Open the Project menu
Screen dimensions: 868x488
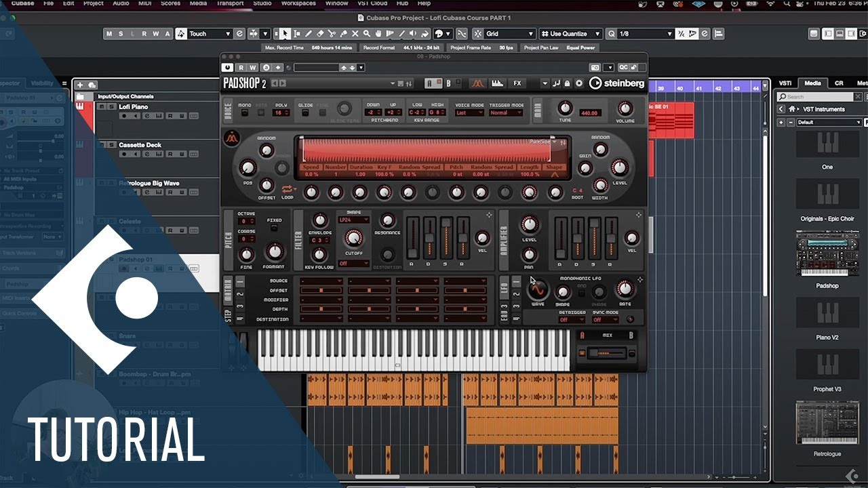pos(93,3)
